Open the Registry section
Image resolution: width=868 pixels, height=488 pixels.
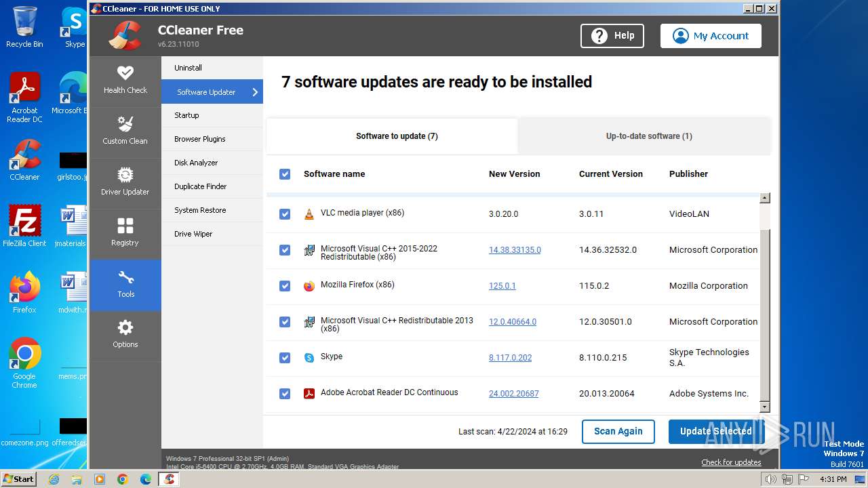125,232
